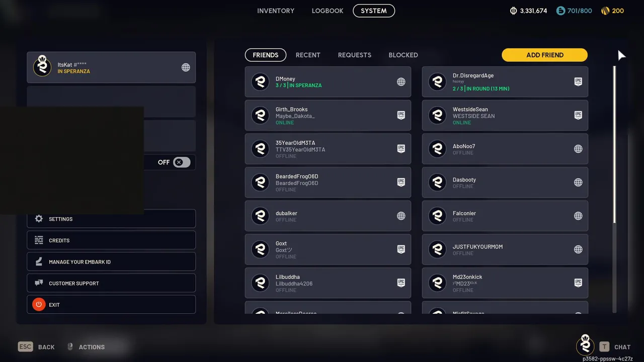Switch to the Recent tab
Viewport: 644px width, 362px height.
pos(308,55)
